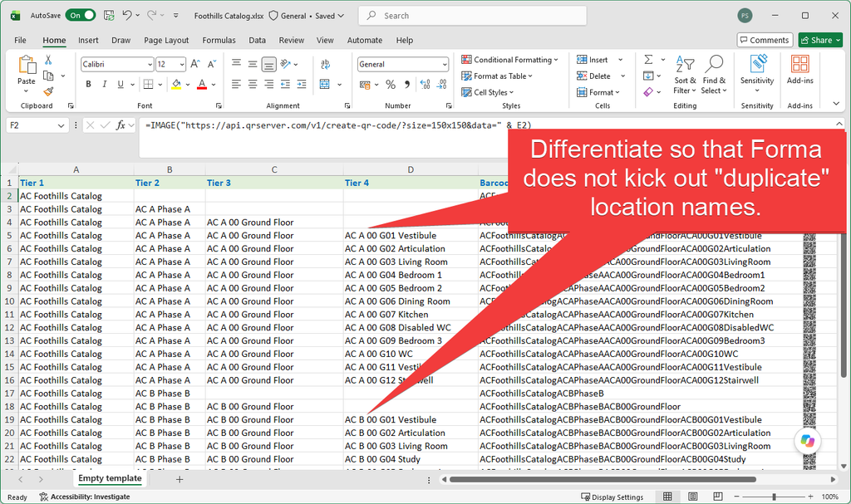Click the Copy icon

pyautogui.click(x=48, y=76)
